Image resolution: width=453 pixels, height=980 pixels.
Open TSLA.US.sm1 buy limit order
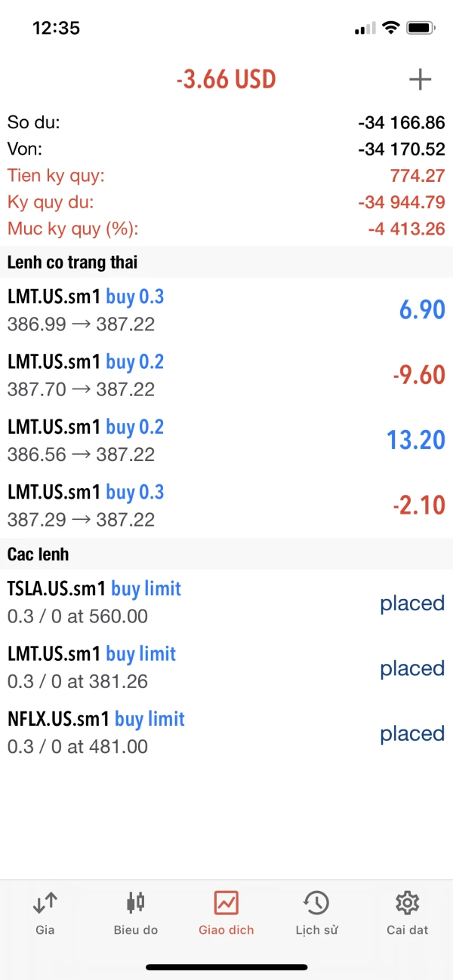(x=226, y=602)
